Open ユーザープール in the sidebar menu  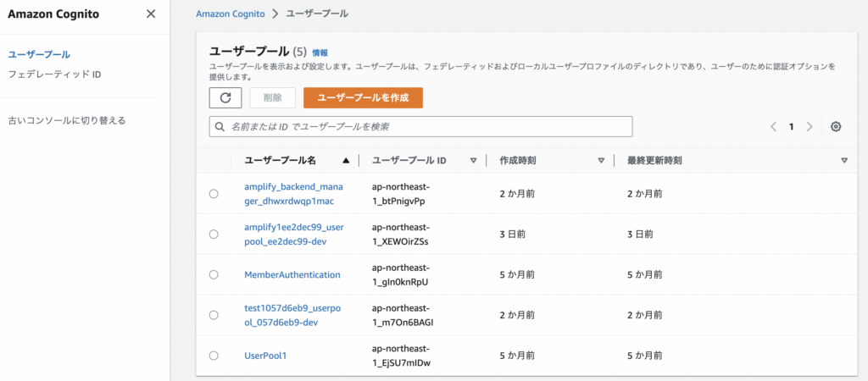coord(39,54)
